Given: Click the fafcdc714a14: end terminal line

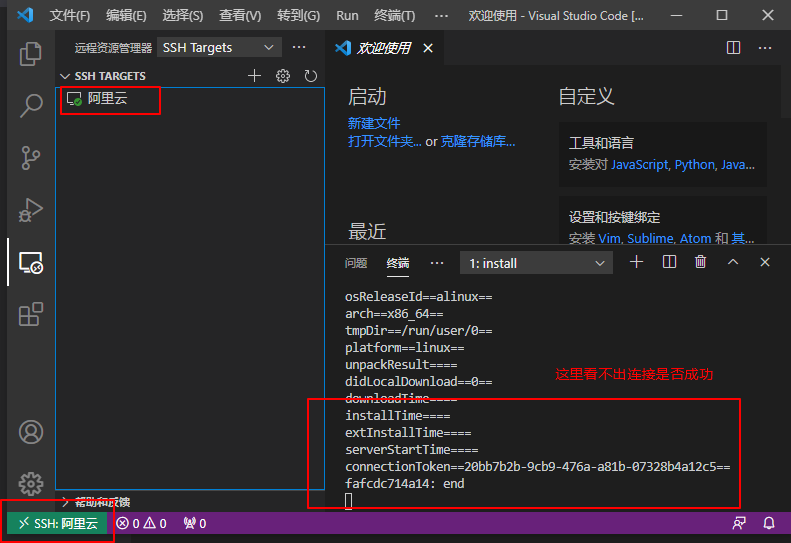Looking at the screenshot, I should point(405,483).
